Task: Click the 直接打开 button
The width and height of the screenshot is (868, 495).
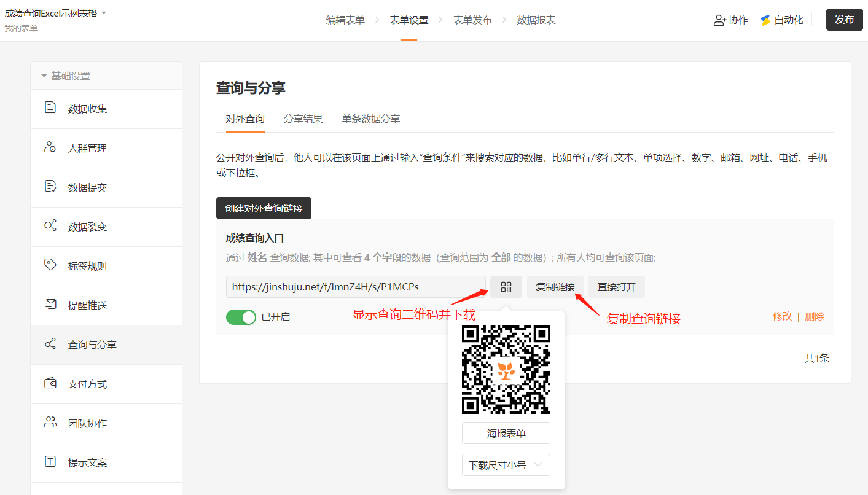Action: [x=617, y=287]
